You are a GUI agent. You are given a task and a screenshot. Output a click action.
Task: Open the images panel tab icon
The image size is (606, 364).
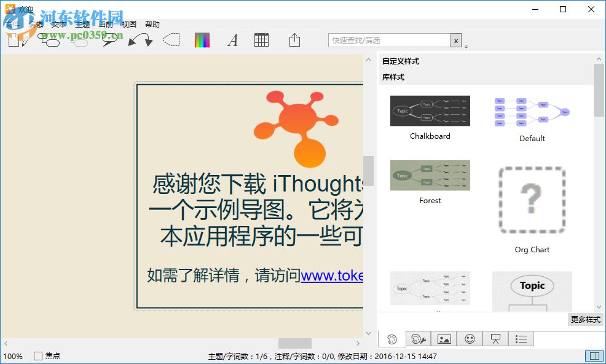point(444,338)
